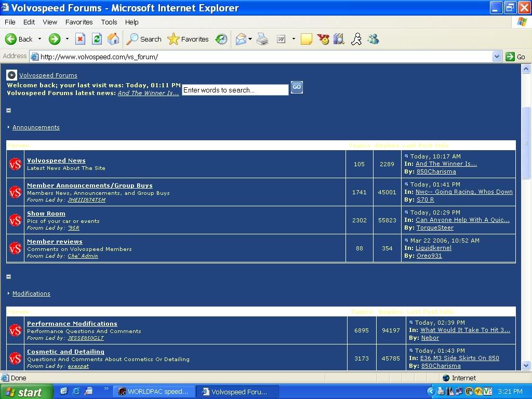This screenshot has width=532, height=399.
Task: Click page scrollbar down arrow
Action: pos(526,365)
